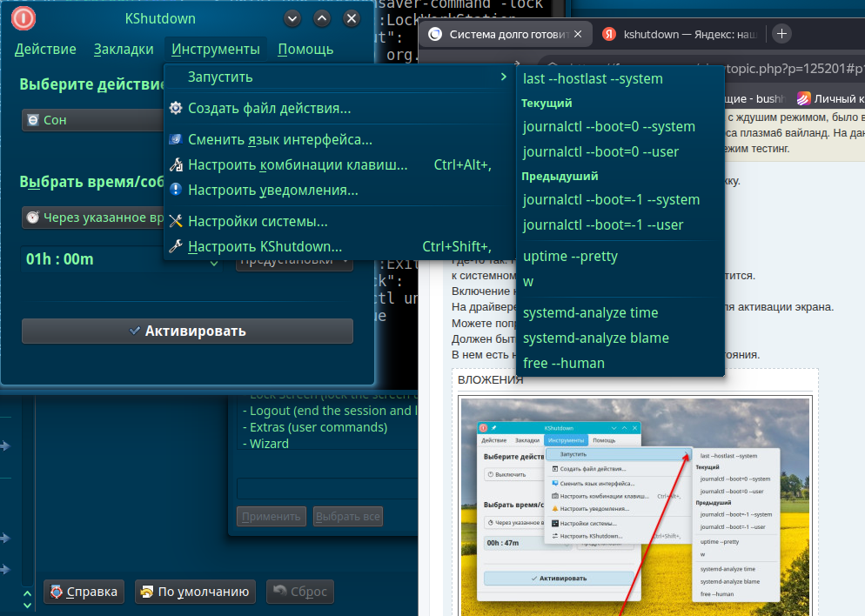865x616 pixels.
Task: Click the life-ring icon on Справка button
Action: pos(57,592)
